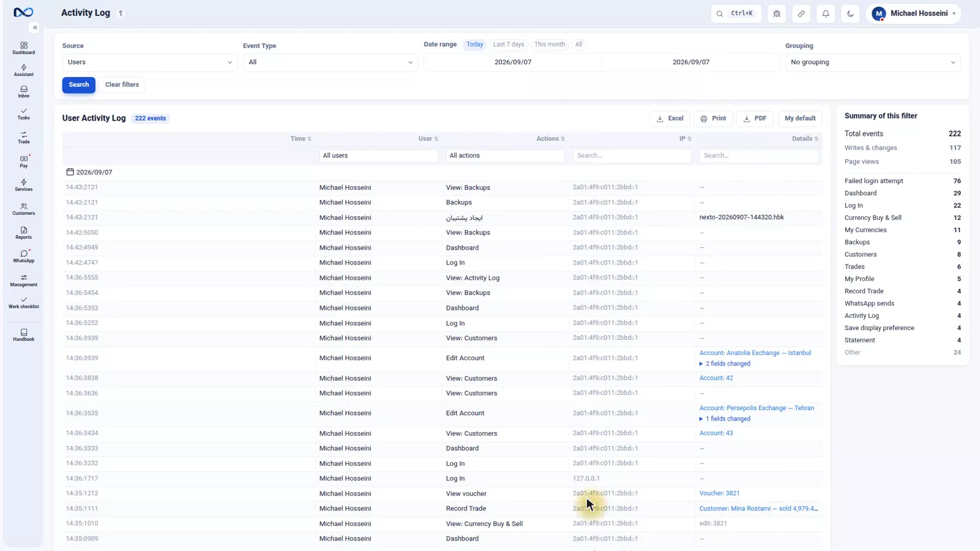This screenshot has width=980, height=551.
Task: Open the WhatsApp sidebar icon
Action: [23, 257]
